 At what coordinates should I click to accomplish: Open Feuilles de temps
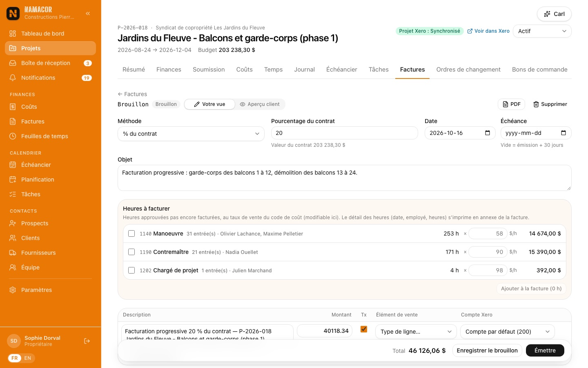pyautogui.click(x=50, y=136)
